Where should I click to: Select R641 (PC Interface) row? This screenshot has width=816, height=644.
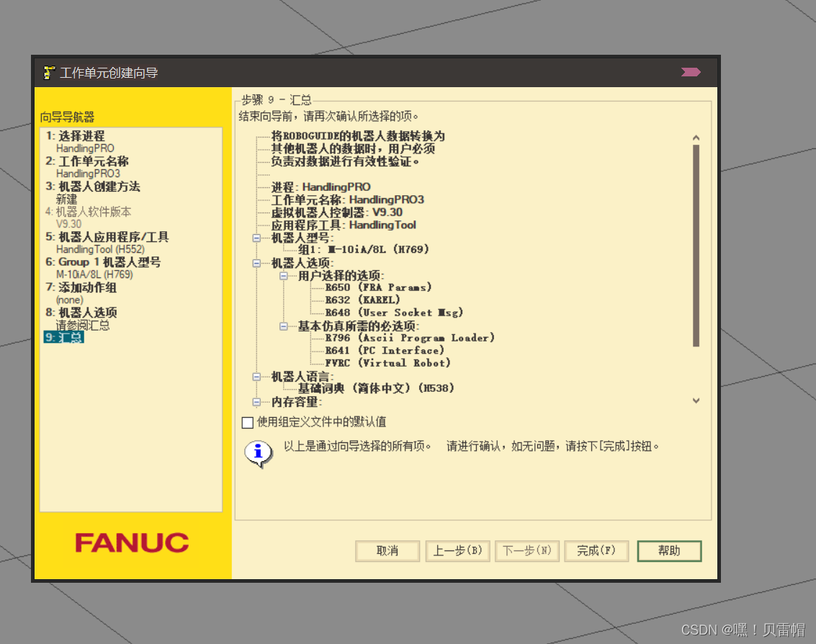385,350
